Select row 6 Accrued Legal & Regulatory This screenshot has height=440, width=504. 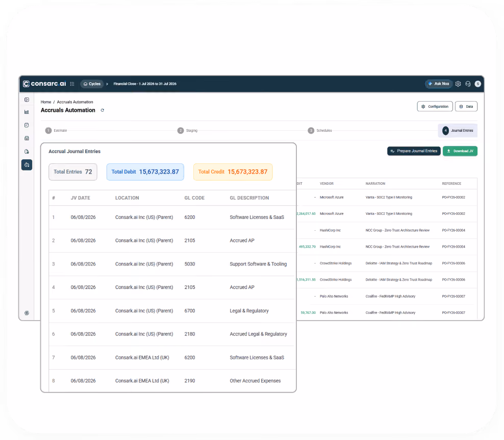[x=259, y=334]
